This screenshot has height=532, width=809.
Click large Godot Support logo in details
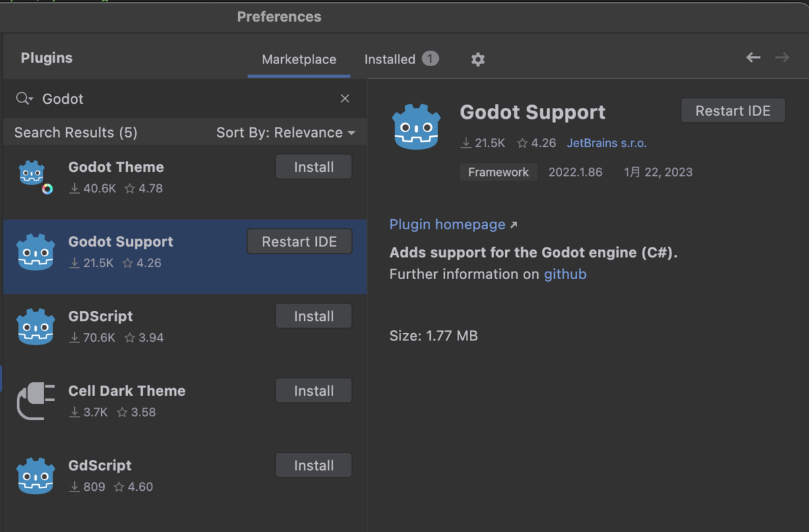416,127
